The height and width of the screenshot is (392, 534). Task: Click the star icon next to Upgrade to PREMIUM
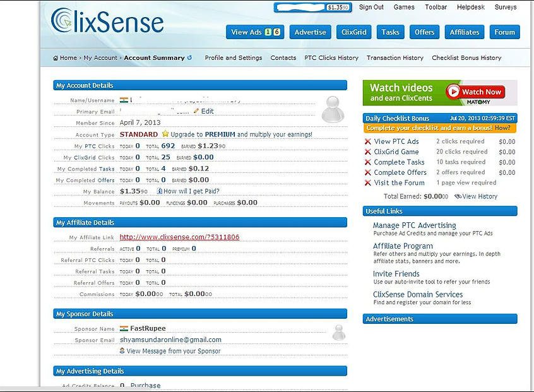[165, 133]
